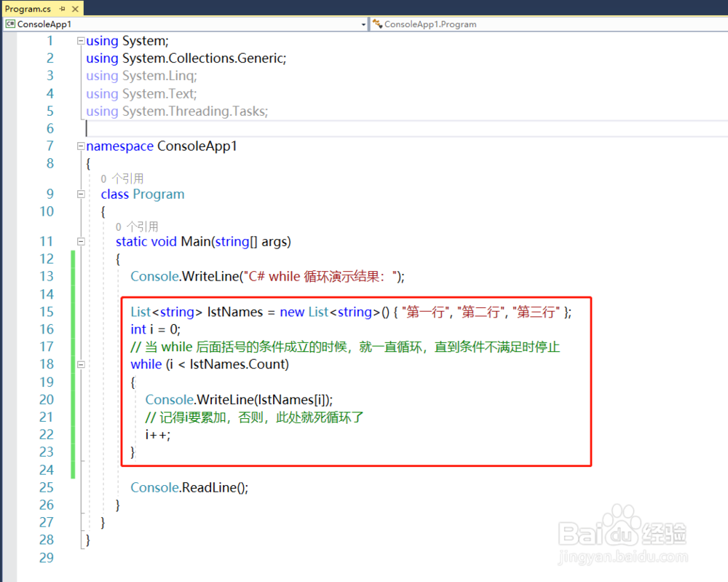Image resolution: width=728 pixels, height=582 pixels.
Task: Click the class icon beside ConsoleApp1.Program
Action: 377,24
